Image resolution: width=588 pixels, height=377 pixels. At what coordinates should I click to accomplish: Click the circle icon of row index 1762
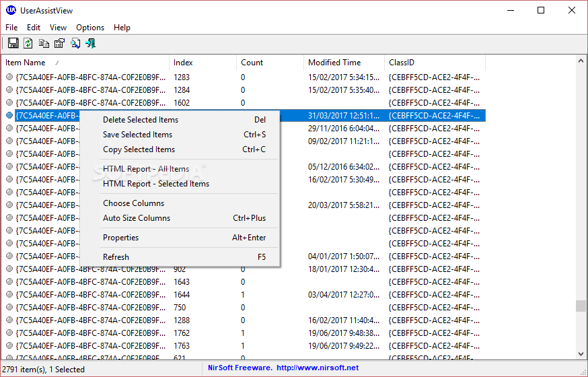9,333
